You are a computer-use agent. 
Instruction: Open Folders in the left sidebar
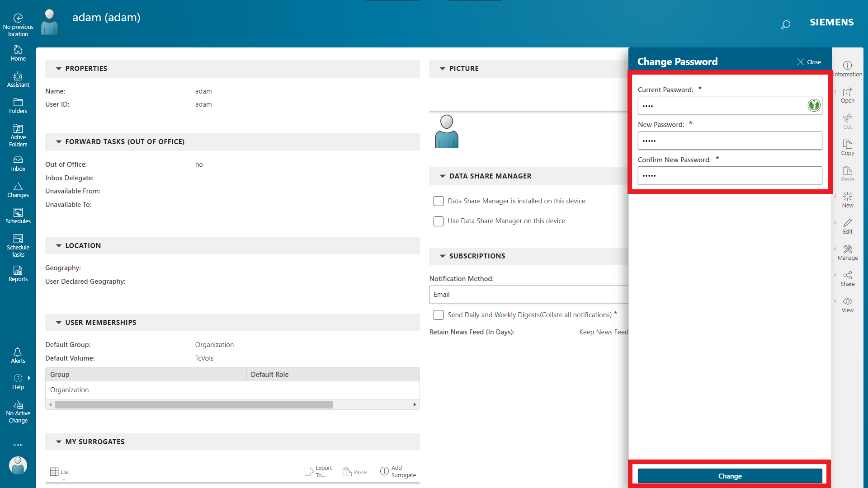[18, 106]
